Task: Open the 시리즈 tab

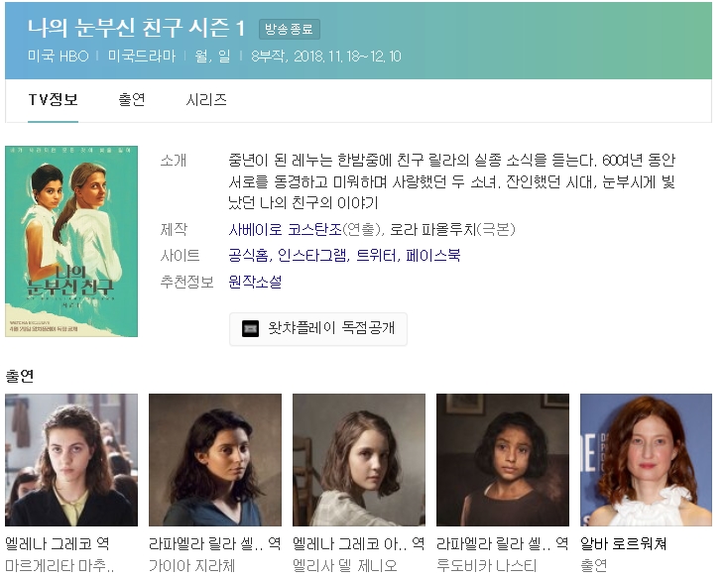Action: tap(206, 100)
